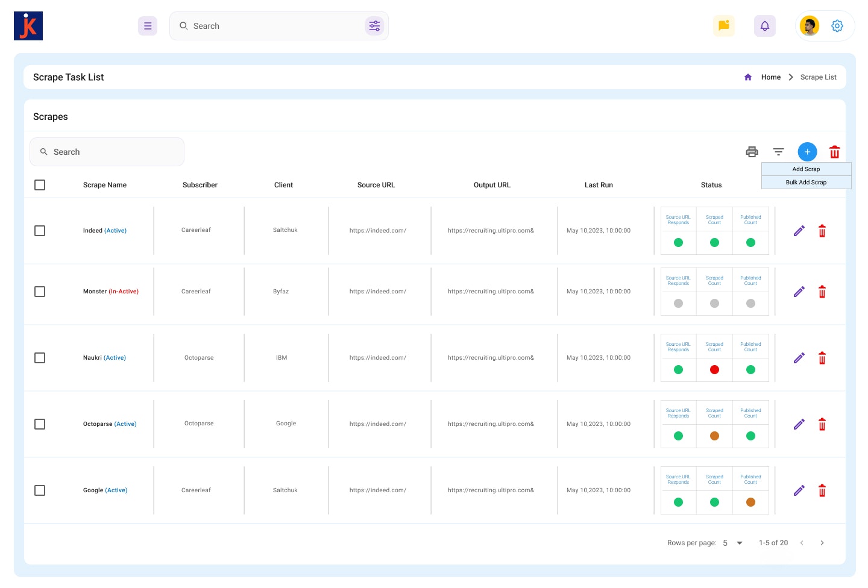The height and width of the screenshot is (588, 868).
Task: Check the Indeed row checkbox
Action: click(40, 231)
